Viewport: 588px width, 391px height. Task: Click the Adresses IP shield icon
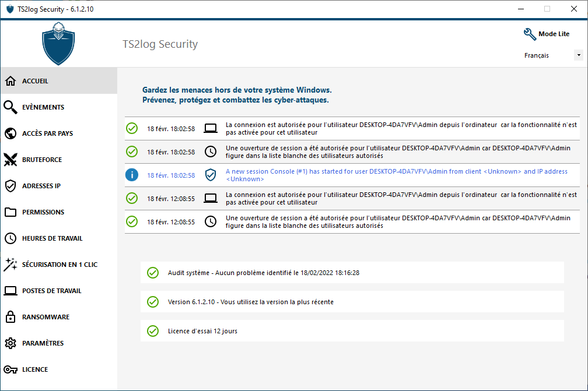click(10, 186)
